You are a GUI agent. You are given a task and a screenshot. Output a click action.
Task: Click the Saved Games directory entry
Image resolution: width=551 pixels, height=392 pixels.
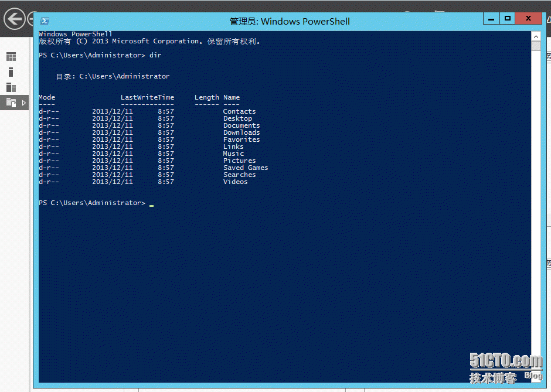pos(246,168)
